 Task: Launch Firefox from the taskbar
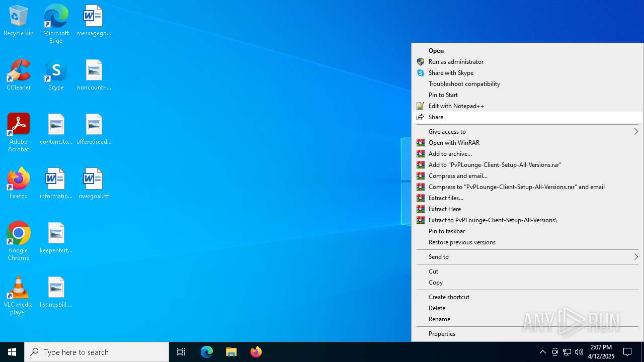[256, 352]
